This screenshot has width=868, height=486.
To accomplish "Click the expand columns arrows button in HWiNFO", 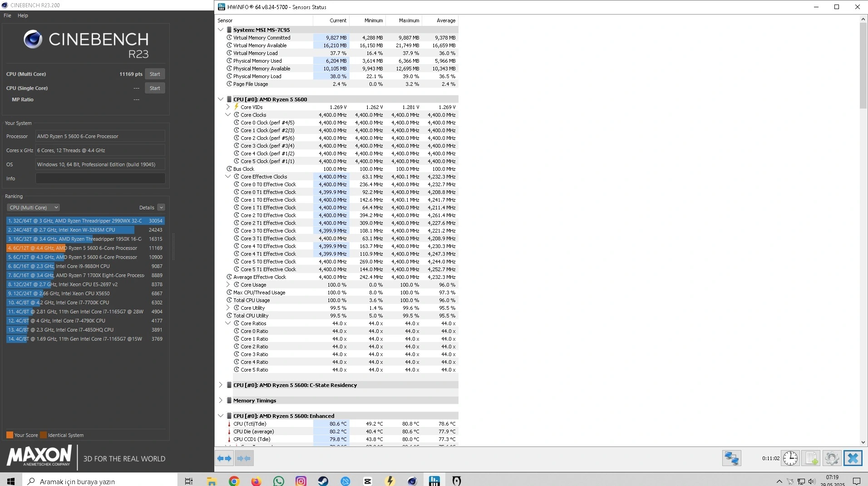I will click(224, 458).
